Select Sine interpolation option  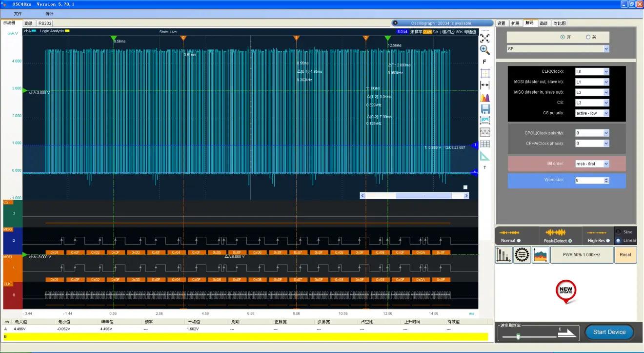pos(619,232)
